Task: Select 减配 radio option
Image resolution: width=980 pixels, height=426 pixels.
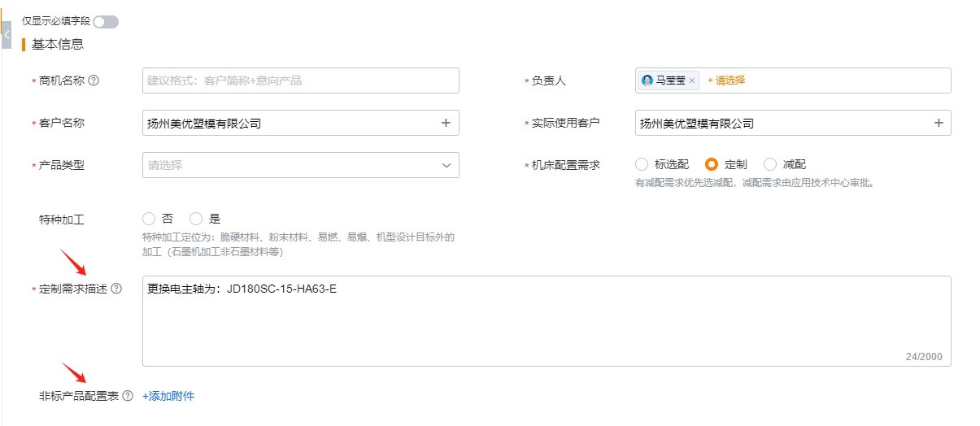Action: click(x=770, y=164)
